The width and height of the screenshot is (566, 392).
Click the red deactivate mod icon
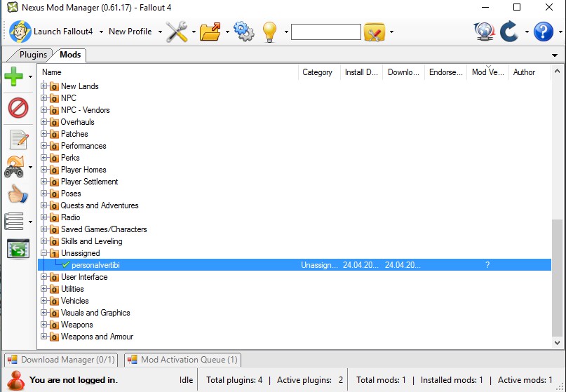tap(18, 107)
